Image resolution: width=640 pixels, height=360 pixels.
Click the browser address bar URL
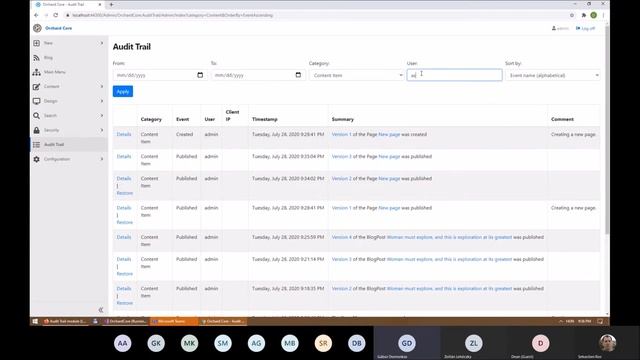173,15
